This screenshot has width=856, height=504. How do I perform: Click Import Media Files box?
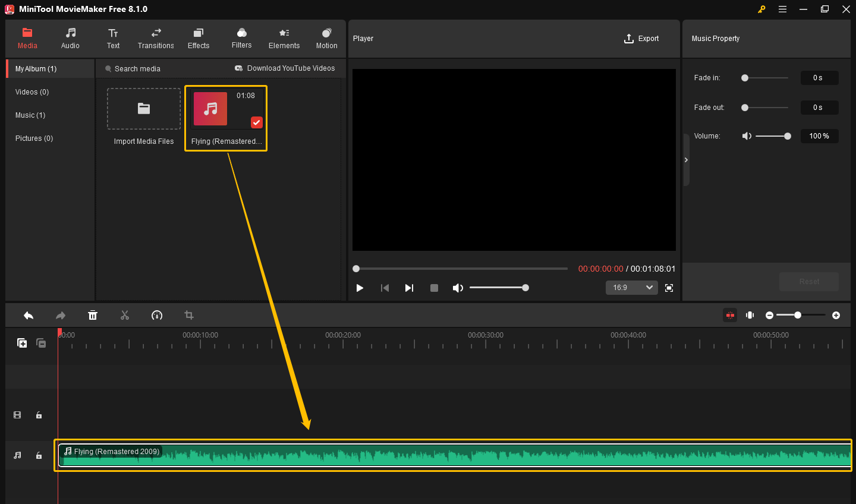[144, 109]
